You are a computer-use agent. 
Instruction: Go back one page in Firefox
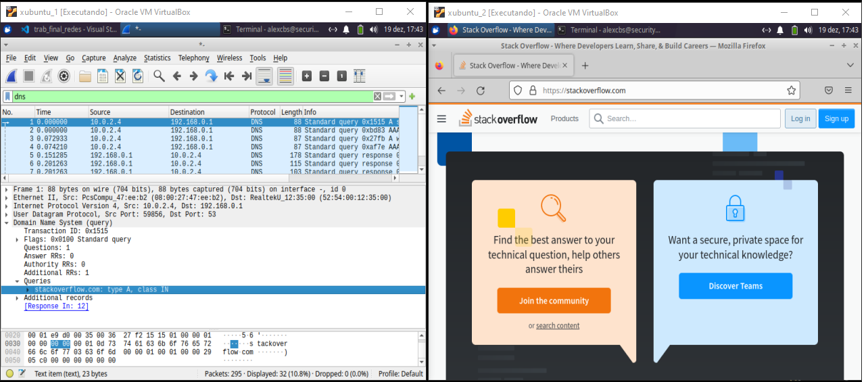point(441,91)
